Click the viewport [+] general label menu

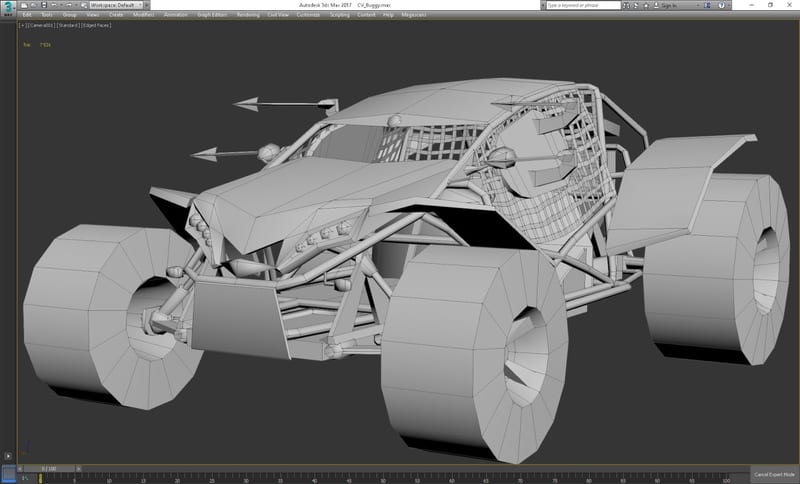[22, 25]
